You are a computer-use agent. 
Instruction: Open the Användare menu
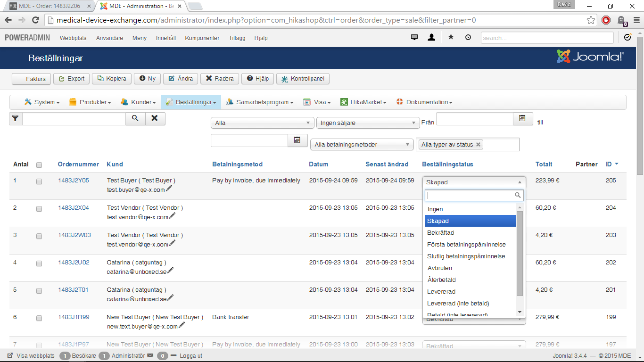(110, 38)
